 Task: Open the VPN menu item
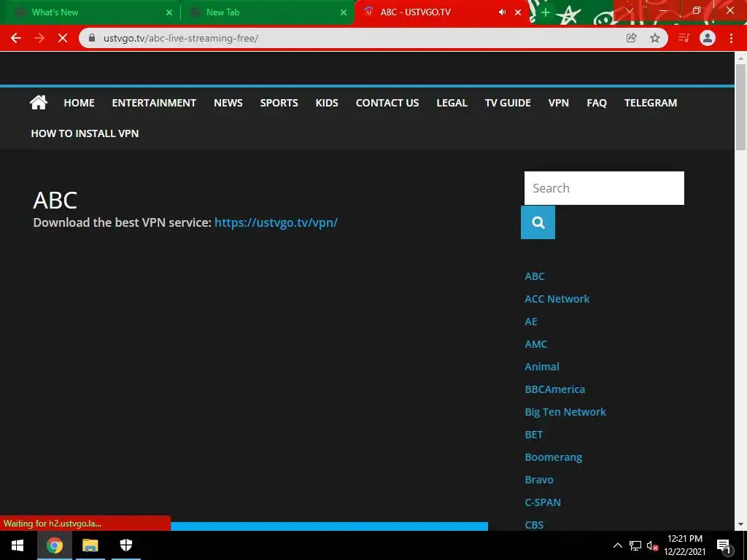(x=558, y=103)
